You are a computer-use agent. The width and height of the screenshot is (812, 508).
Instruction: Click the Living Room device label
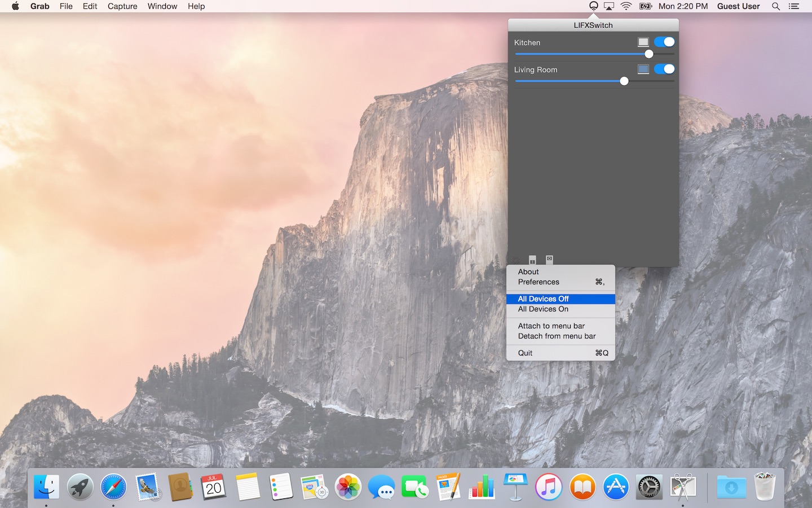click(x=536, y=69)
